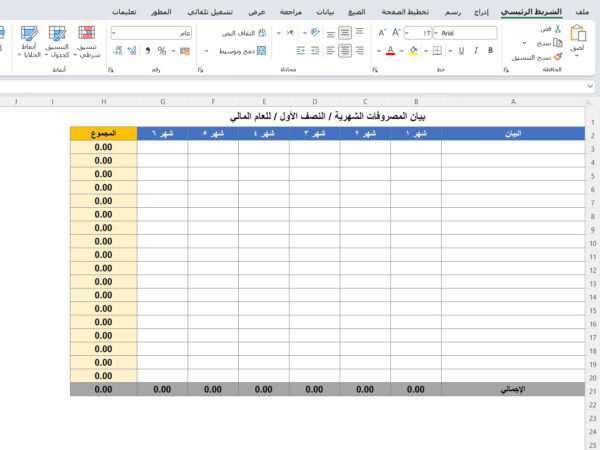Open the clipboard group dialog launcher
The height and width of the screenshot is (450, 600).
[506, 70]
